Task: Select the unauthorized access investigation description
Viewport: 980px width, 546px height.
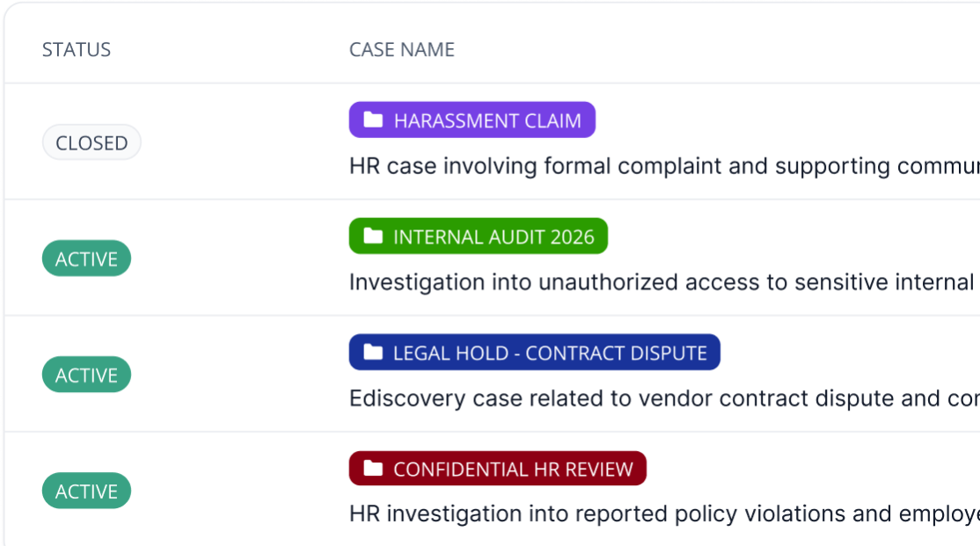Action: 664,282
